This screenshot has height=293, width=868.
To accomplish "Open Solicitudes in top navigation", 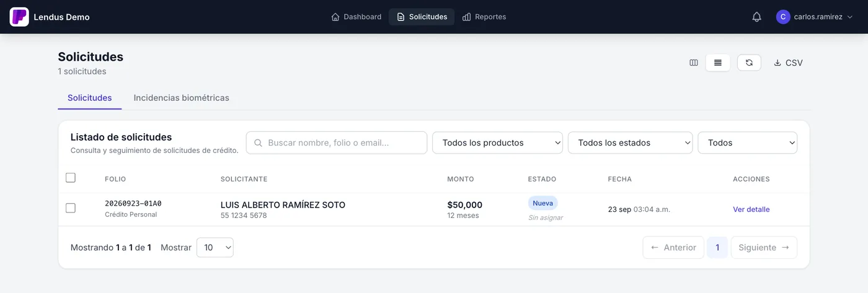I will [422, 17].
